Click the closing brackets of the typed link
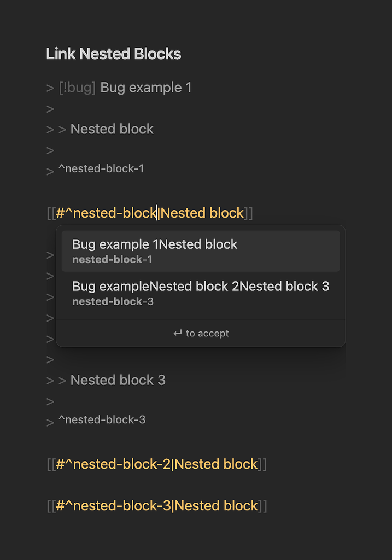This screenshot has height=560, width=392. [248, 212]
